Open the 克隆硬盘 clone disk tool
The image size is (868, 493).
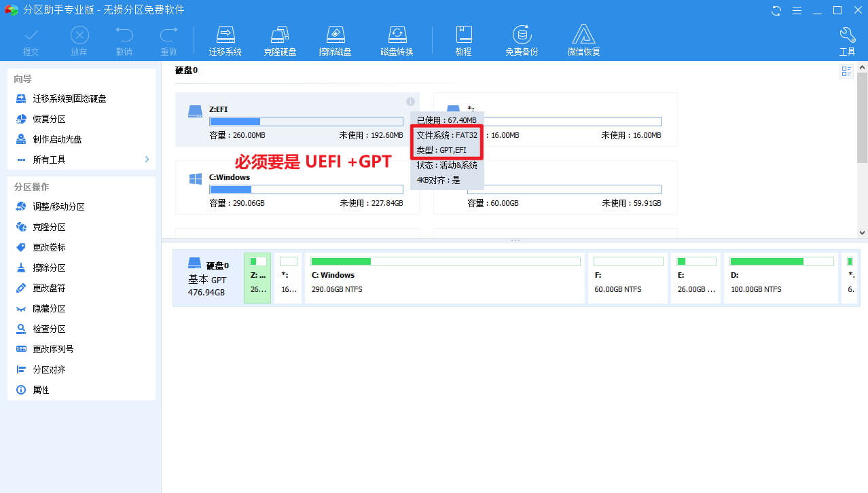pyautogui.click(x=280, y=39)
